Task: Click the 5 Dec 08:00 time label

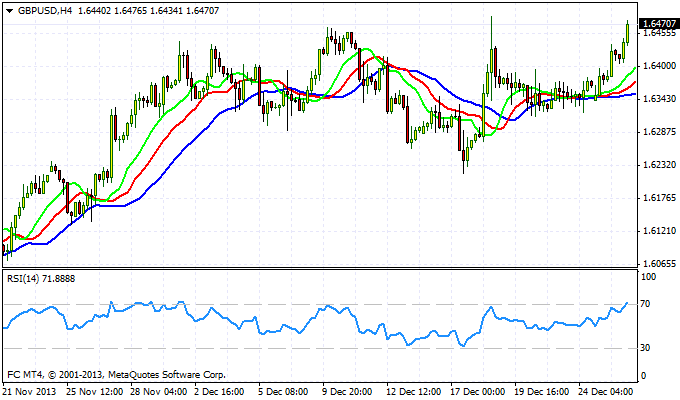Action: 284,391
